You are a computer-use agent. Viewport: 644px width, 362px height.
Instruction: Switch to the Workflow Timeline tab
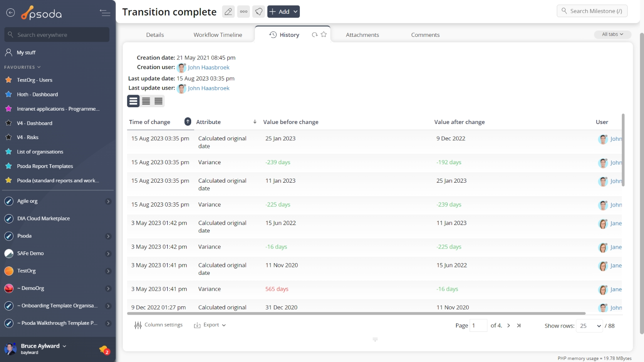(218, 35)
